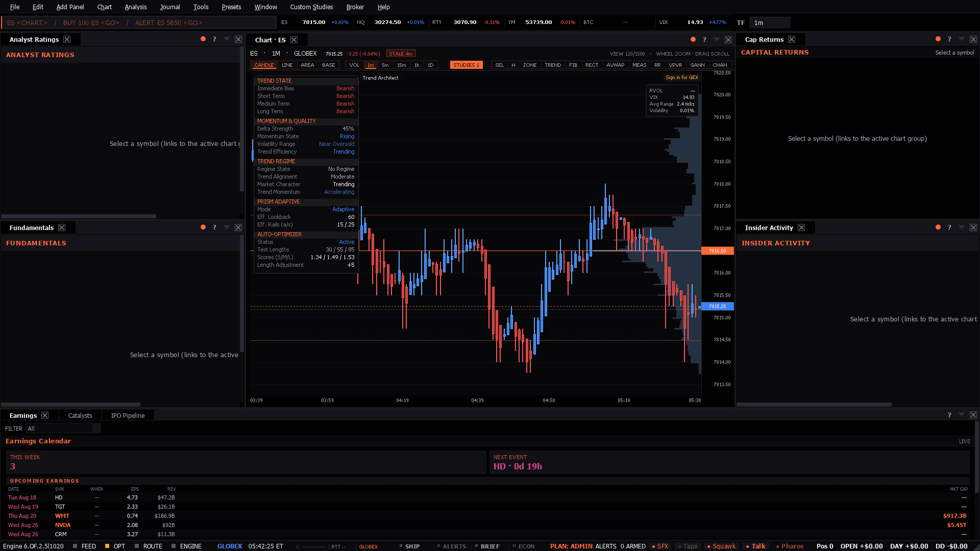Click the orange link dot in Analyst Ratings panel
The width and height of the screenshot is (980, 551).
pos(203,39)
